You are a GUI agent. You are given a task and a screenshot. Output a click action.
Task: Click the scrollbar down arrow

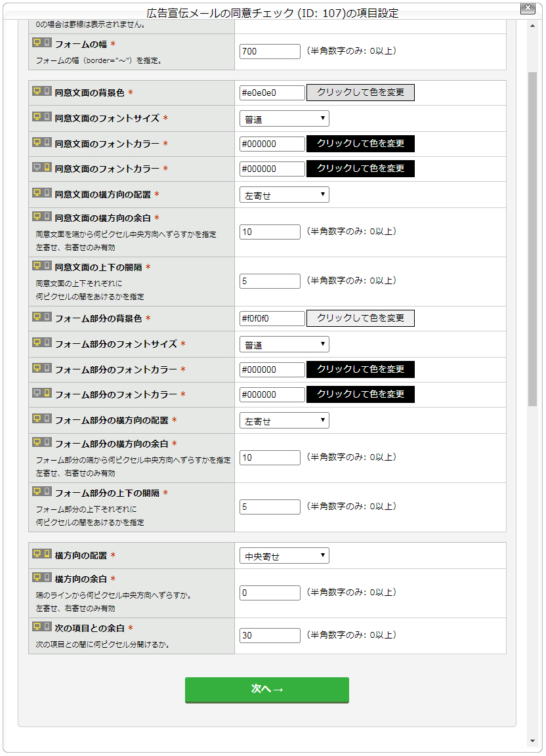(x=532, y=741)
